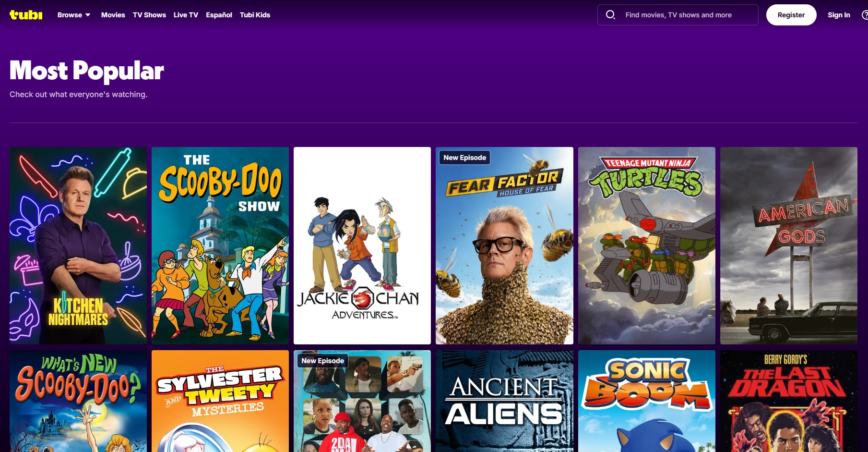The image size is (868, 452).
Task: Open American Gods poster
Action: (x=788, y=245)
